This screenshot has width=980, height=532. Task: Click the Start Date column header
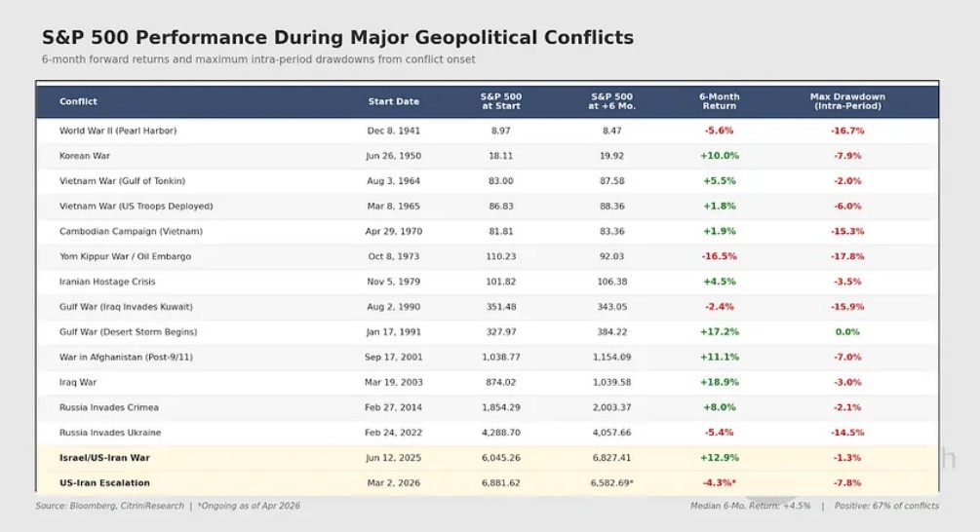tap(394, 101)
